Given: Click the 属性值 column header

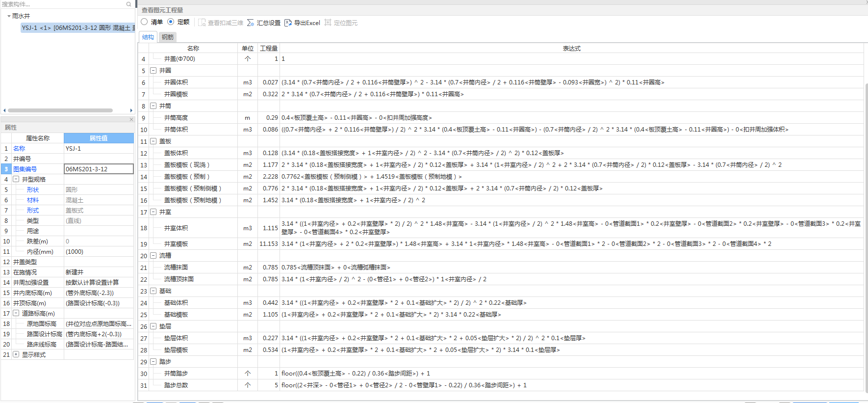Looking at the screenshot, I should (99, 138).
